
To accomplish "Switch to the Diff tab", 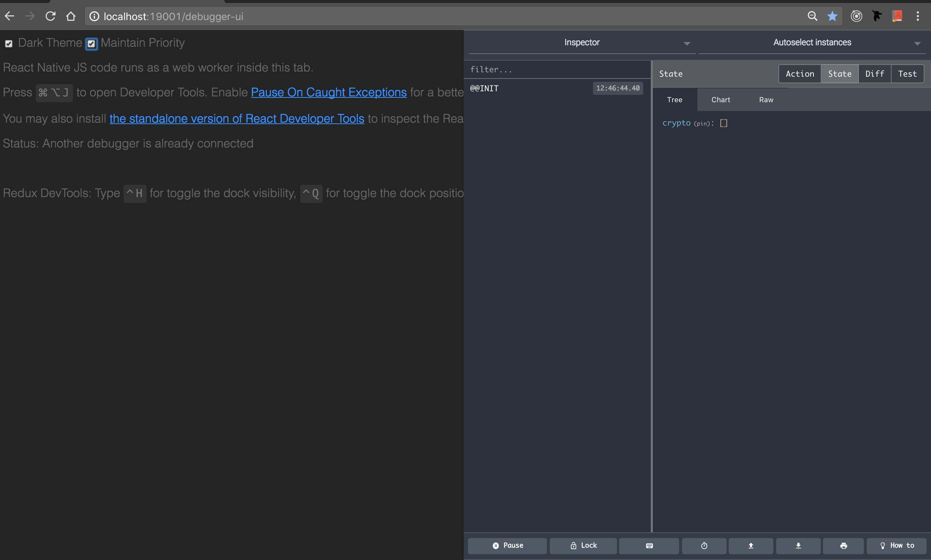I will coord(874,73).
